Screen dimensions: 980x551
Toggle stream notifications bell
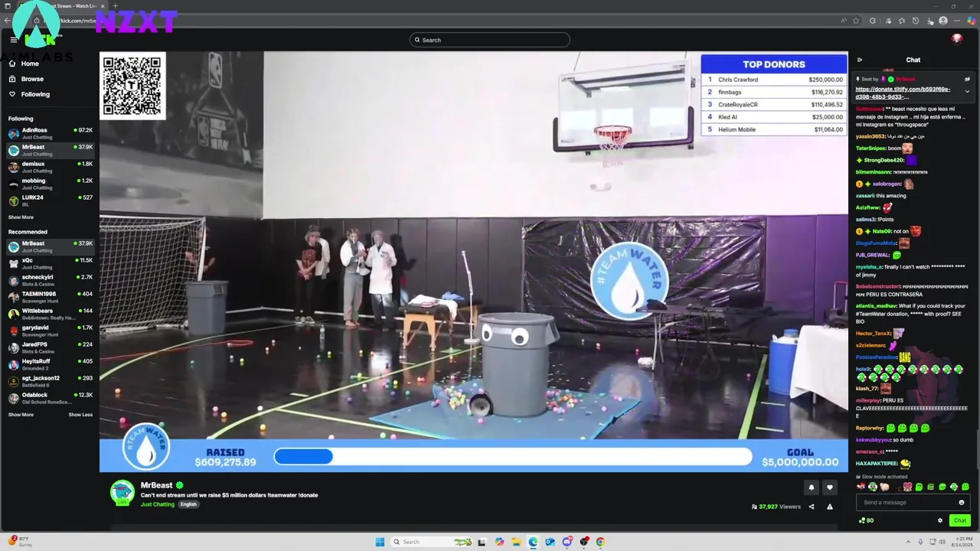click(812, 487)
